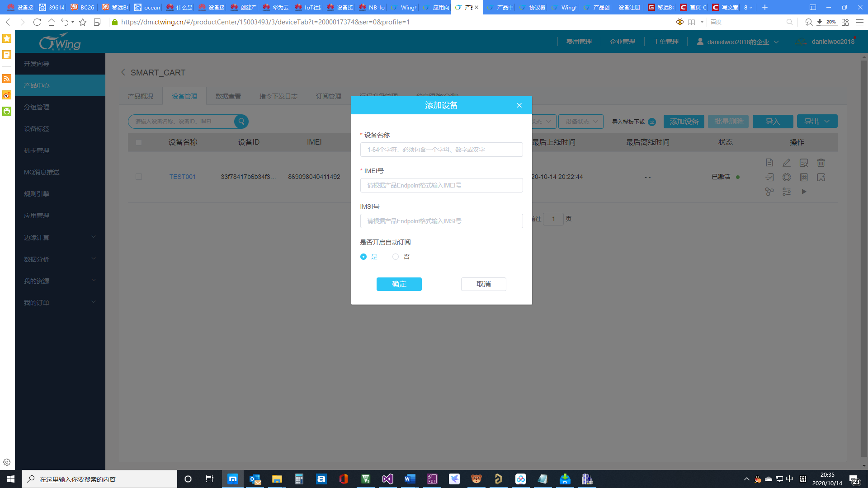Click the sliders settings icon in the 操作 column
This screenshot has height=488, width=868.
pyautogui.click(x=787, y=192)
